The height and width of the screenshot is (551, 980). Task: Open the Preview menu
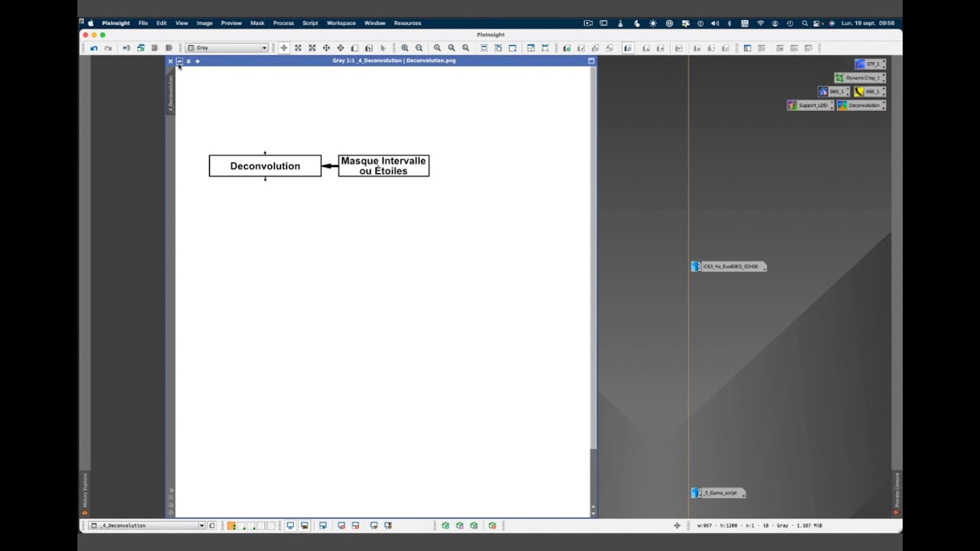pyautogui.click(x=231, y=23)
